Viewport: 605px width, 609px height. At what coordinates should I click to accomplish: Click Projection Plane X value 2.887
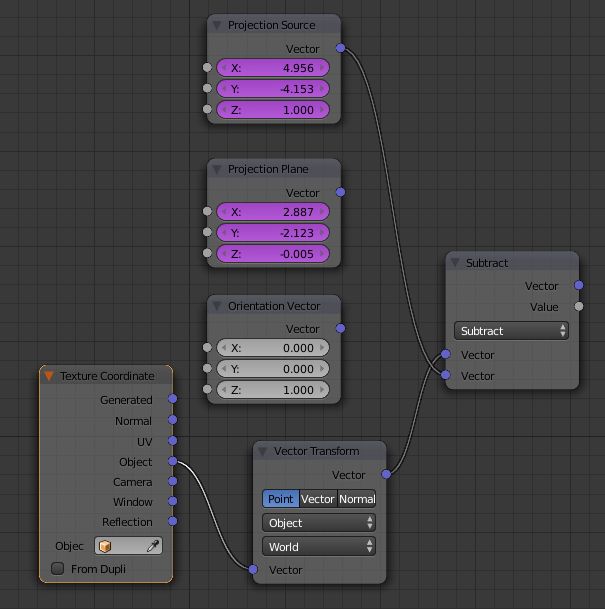pos(273,212)
